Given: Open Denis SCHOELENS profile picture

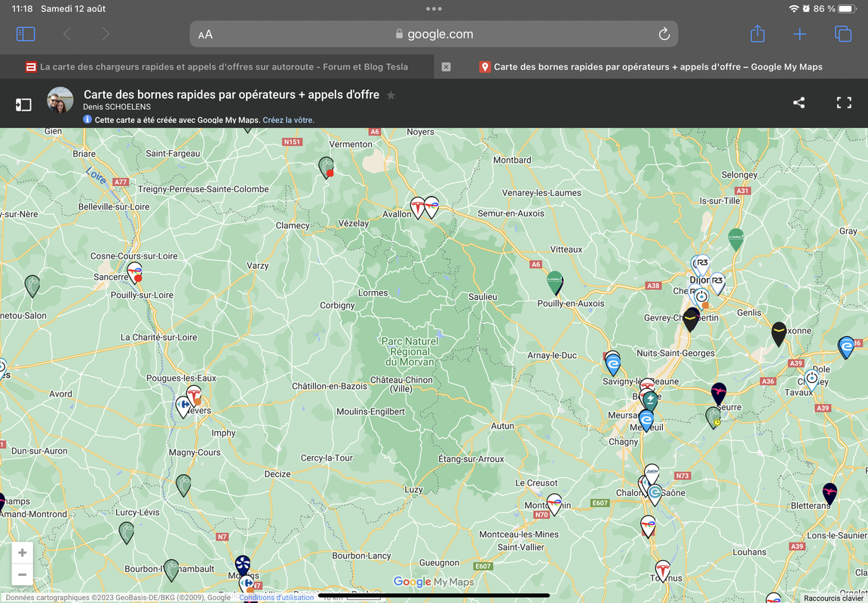Looking at the screenshot, I should pos(60,100).
